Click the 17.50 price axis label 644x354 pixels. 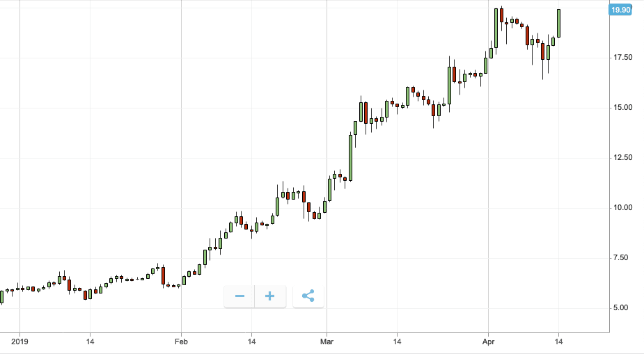(622, 57)
